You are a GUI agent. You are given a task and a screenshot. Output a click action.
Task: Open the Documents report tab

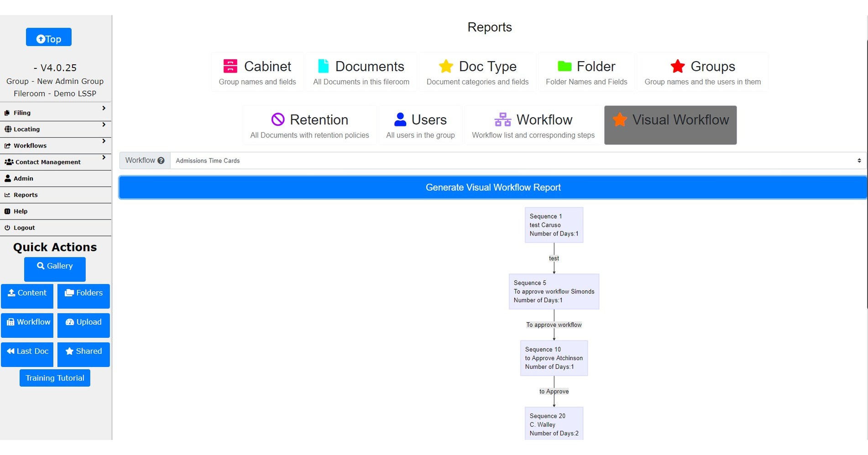(x=361, y=72)
